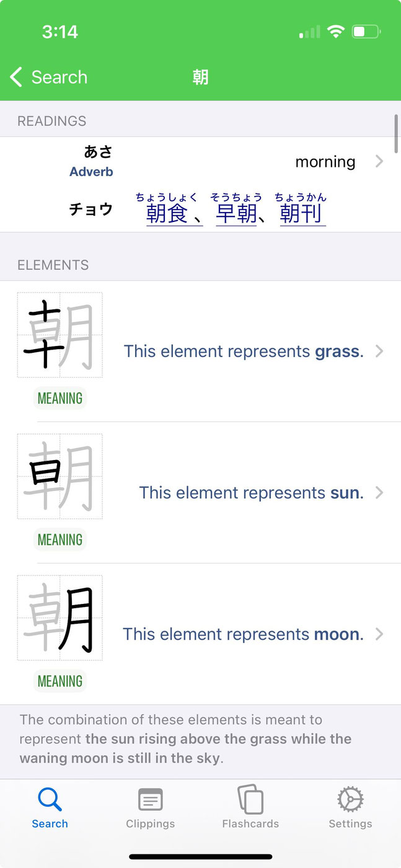This screenshot has height=868, width=401.
Task: Open the Settings gear icon
Action: point(350,799)
